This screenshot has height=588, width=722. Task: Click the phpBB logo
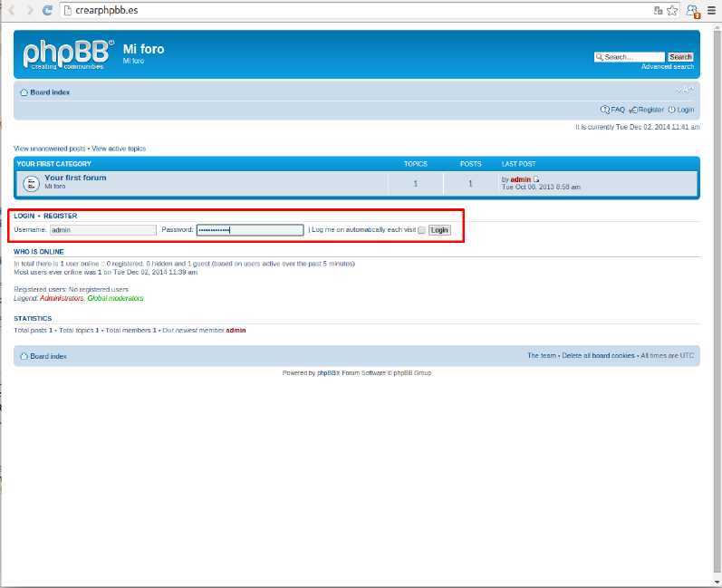[68, 54]
